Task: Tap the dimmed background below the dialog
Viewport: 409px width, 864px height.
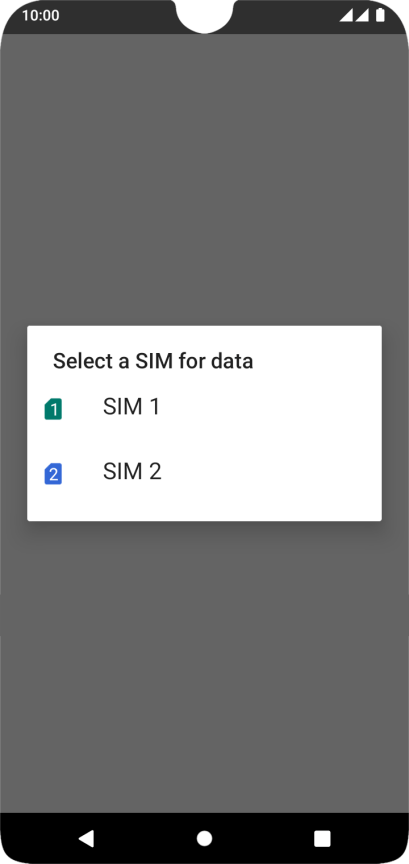Action: [x=204, y=667]
